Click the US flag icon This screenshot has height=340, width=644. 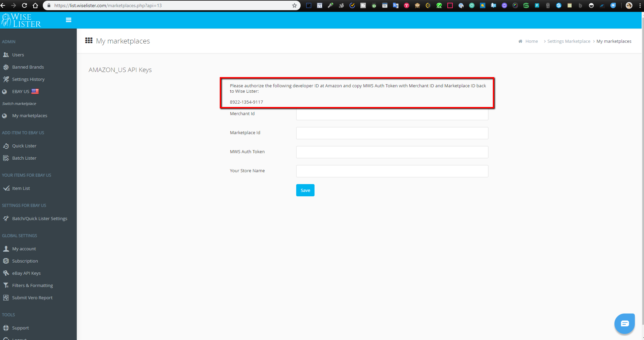click(x=35, y=91)
